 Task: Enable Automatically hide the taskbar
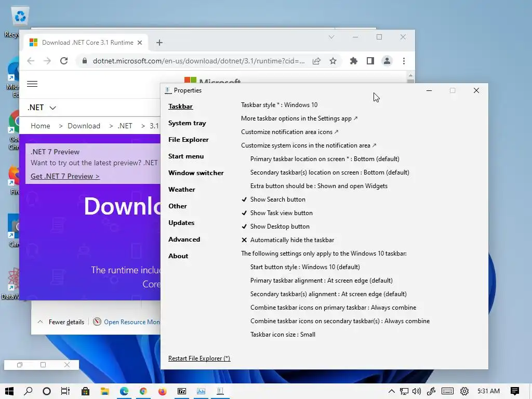pyautogui.click(x=287, y=240)
